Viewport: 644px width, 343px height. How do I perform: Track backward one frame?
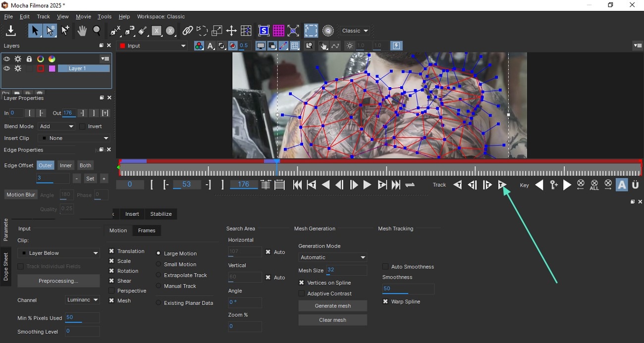point(473,185)
